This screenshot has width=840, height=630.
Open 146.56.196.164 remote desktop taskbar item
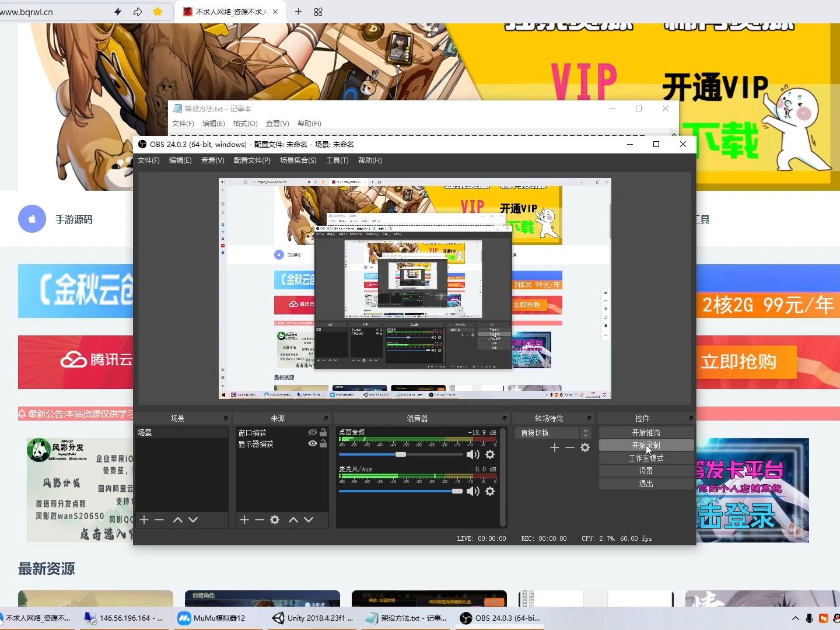125,618
